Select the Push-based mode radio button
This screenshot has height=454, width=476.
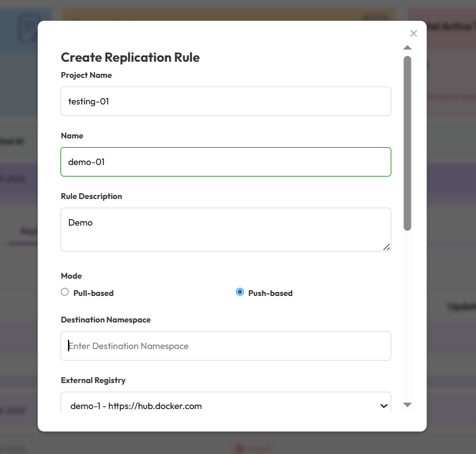240,292
